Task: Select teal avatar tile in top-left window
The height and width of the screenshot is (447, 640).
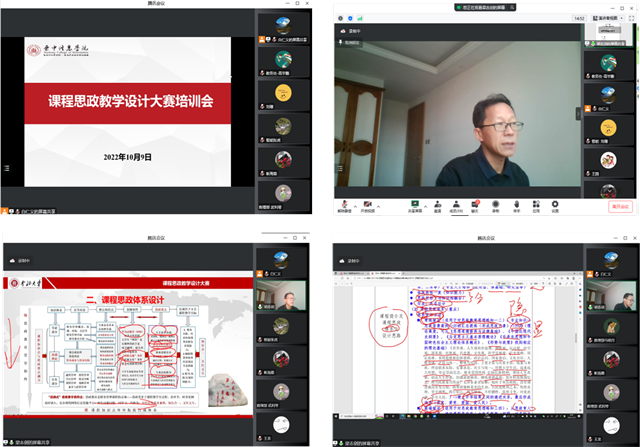Action: tap(283, 62)
